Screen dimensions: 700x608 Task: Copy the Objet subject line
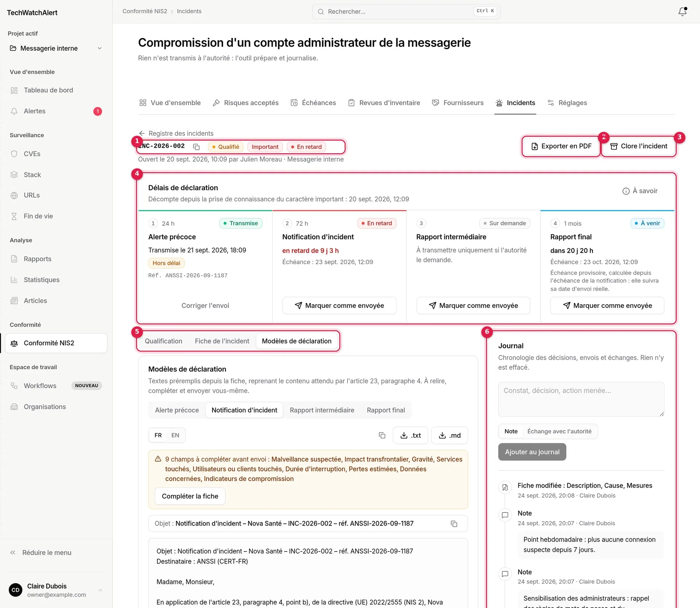click(454, 523)
